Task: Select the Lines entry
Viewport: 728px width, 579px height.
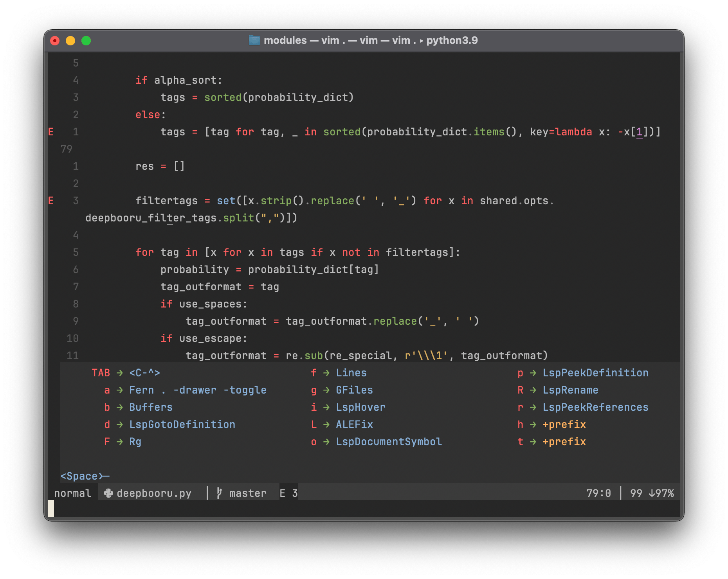Action: [x=339, y=373]
